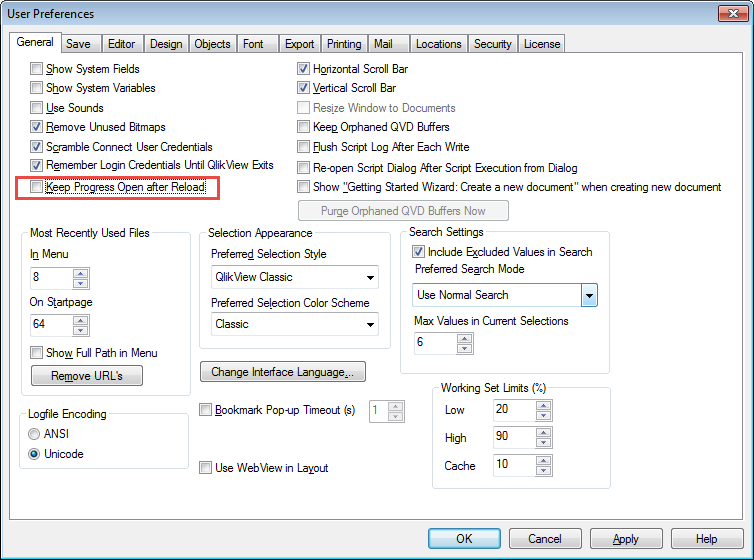Switch to the Export tab
Image resolution: width=754 pixels, height=560 pixels.
pos(299,44)
